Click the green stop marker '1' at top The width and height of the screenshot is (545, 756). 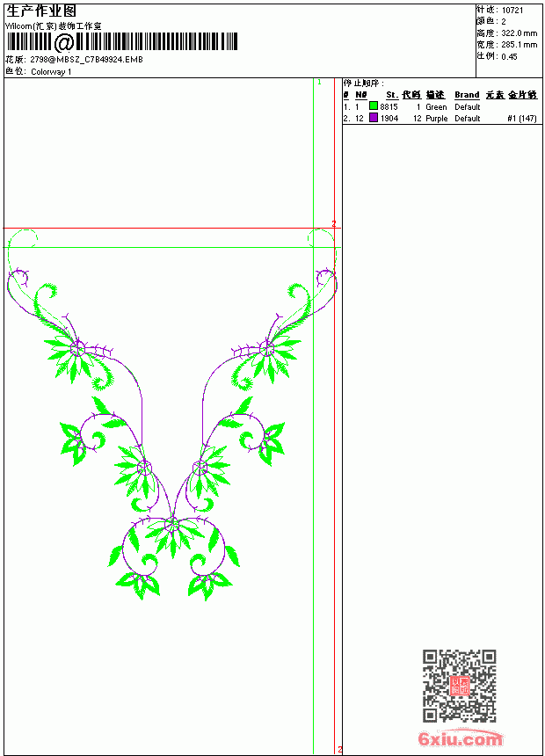pos(319,83)
